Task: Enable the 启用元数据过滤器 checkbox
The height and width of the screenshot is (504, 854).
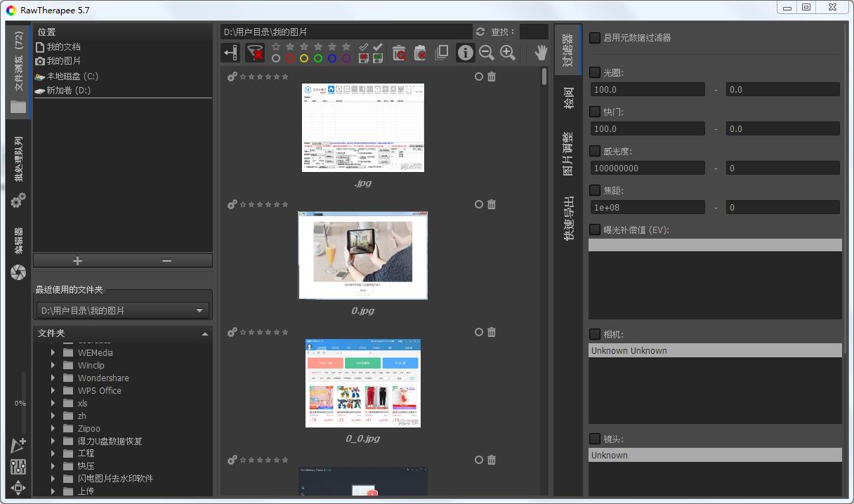Action: [595, 37]
